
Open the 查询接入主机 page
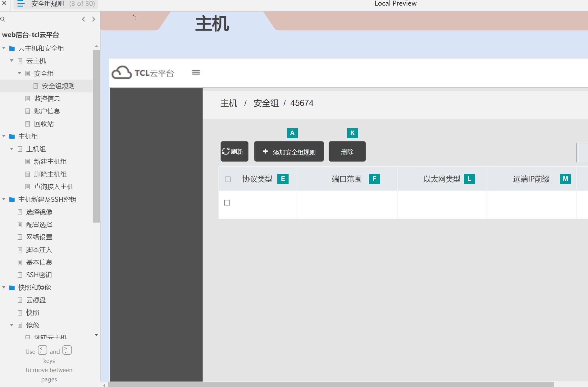tap(53, 187)
